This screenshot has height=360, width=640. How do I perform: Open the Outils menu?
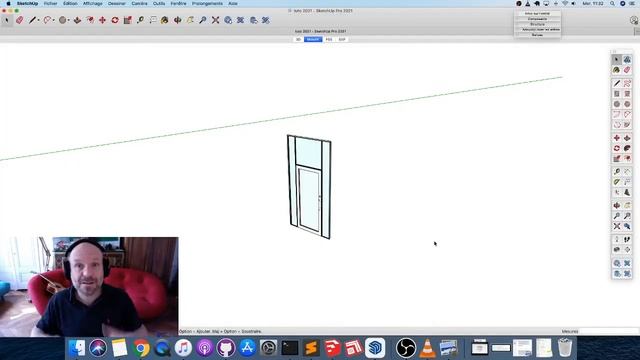point(159,3)
